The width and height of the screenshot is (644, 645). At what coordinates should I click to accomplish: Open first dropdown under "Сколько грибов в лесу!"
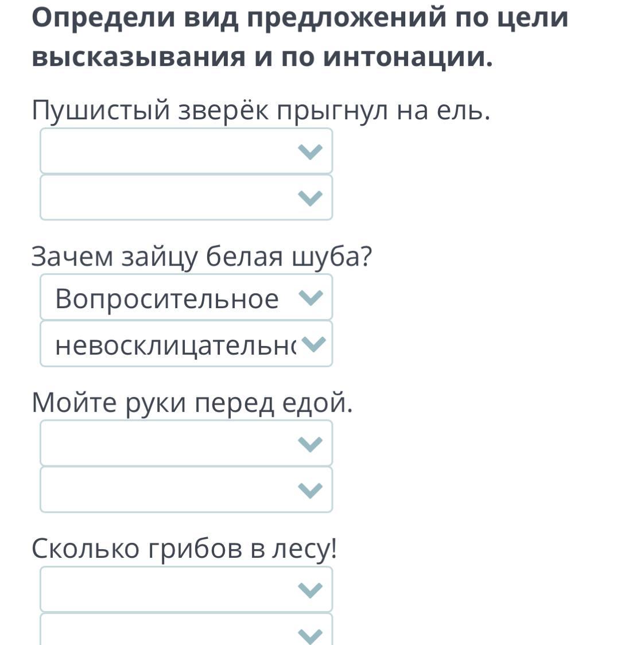pos(186,589)
